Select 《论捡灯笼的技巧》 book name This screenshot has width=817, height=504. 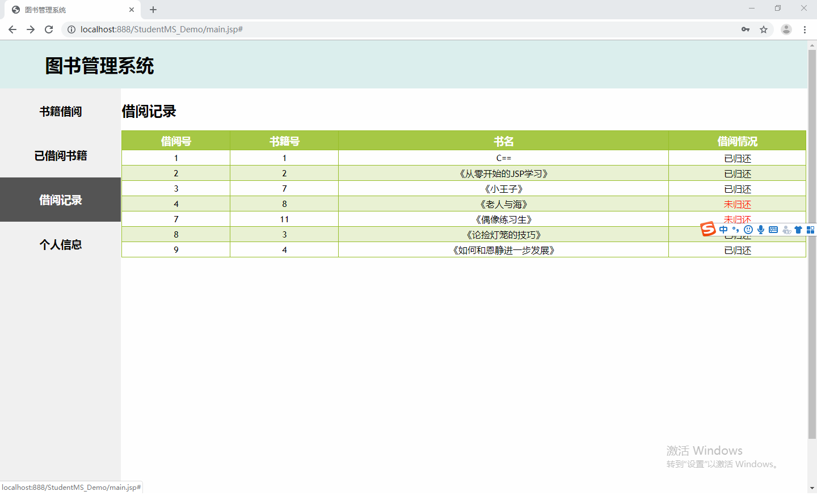pyautogui.click(x=504, y=235)
